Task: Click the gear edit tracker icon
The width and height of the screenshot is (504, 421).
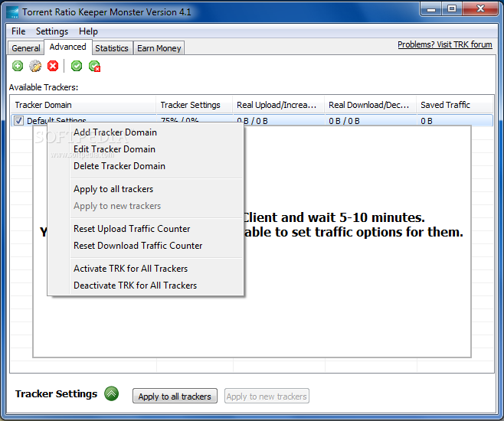Action: pos(35,66)
